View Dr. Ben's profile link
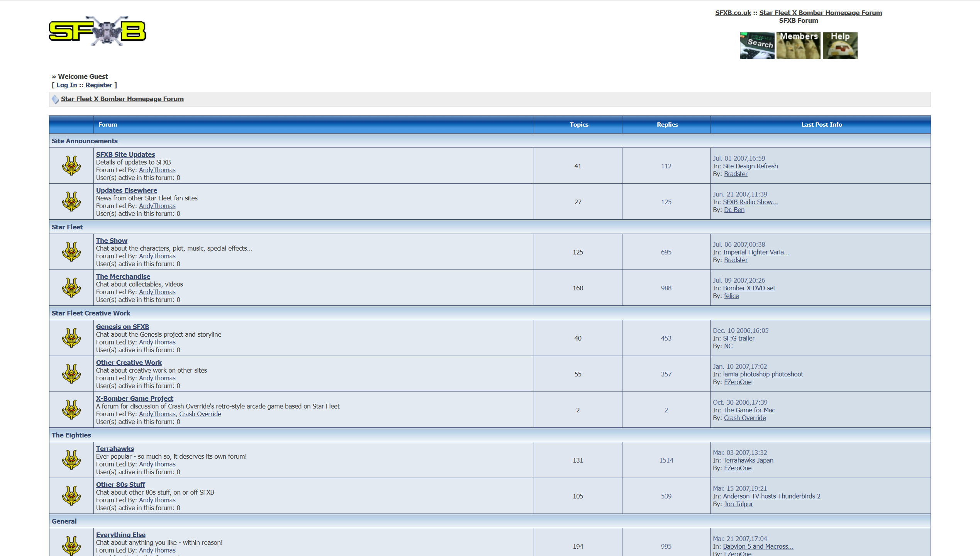The image size is (980, 556). coord(734,210)
